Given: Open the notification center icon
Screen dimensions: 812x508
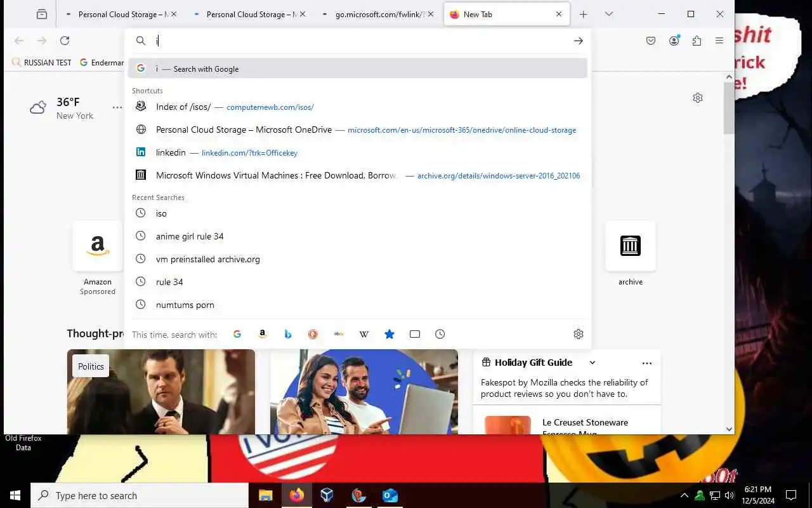Looking at the screenshot, I should [791, 495].
